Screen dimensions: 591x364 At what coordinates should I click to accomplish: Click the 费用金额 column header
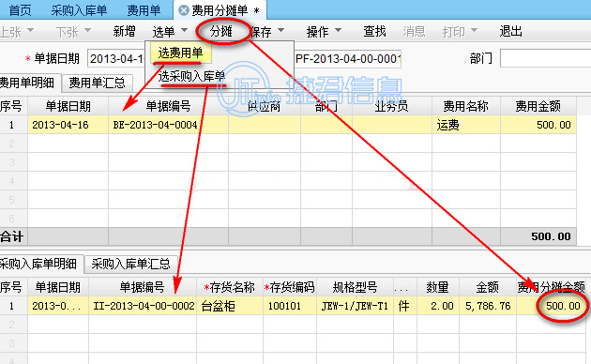pos(538,106)
